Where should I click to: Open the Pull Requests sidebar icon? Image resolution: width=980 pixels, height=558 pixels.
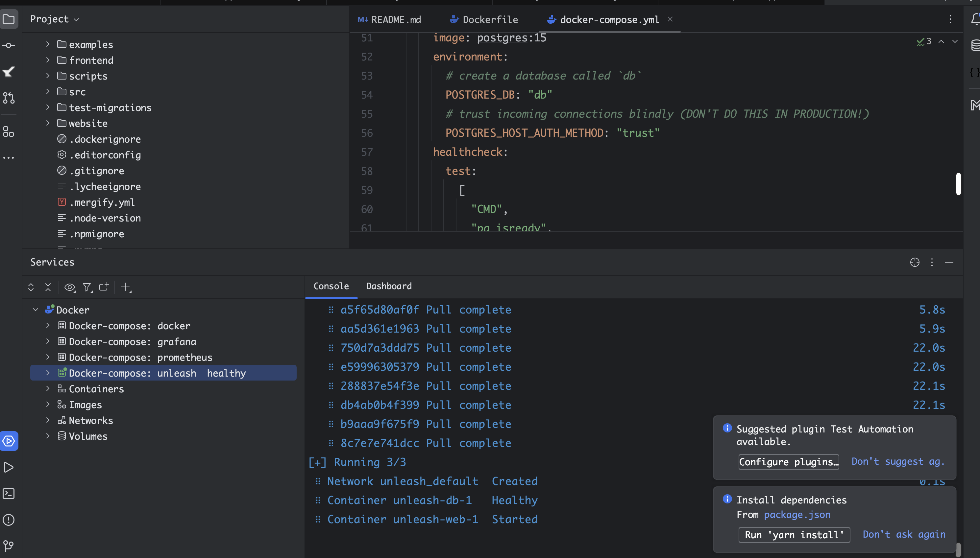pos(9,98)
